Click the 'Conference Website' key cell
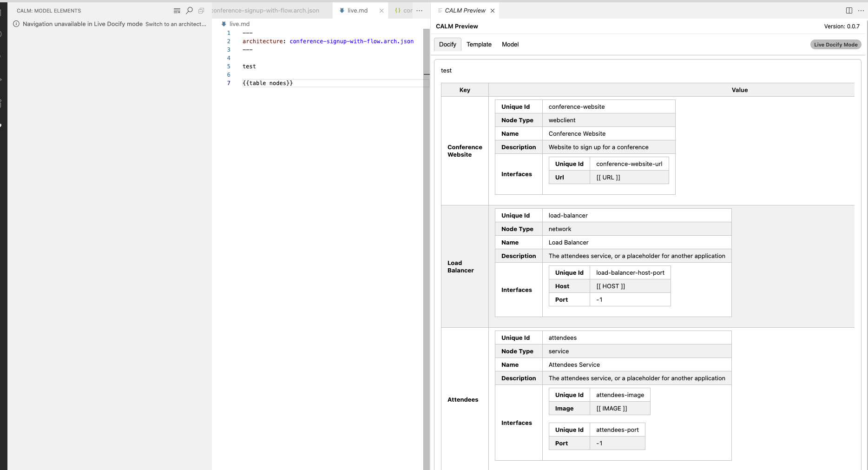 point(465,151)
